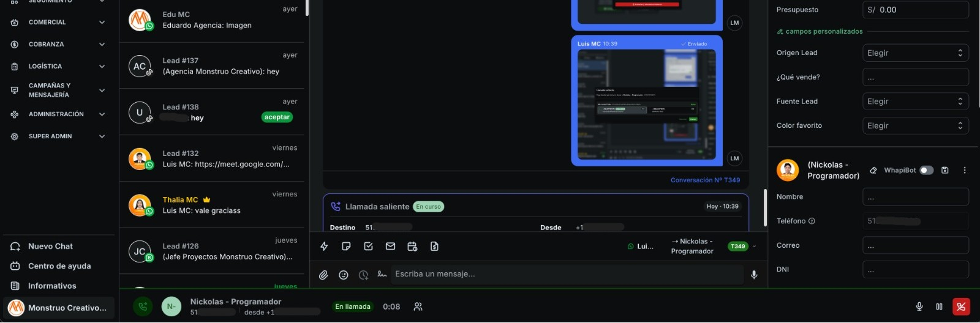Click Nickolas contact avatar in panel
Screen dimensions: 980x323
click(x=788, y=170)
